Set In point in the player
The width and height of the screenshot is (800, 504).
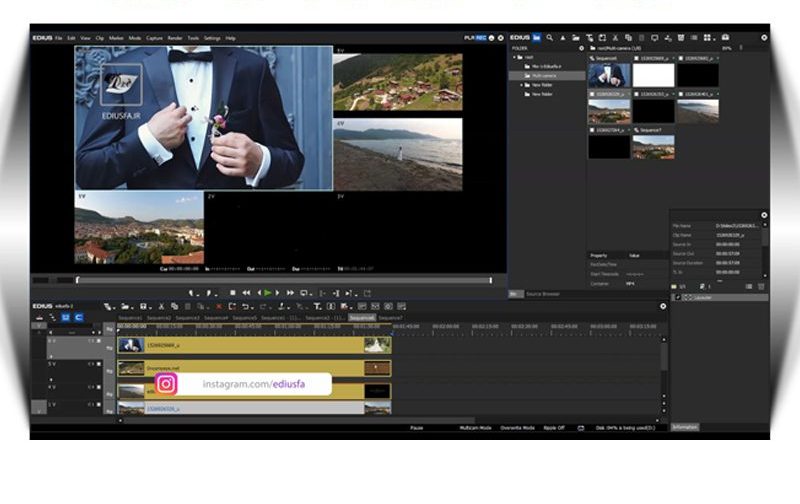click(x=191, y=293)
